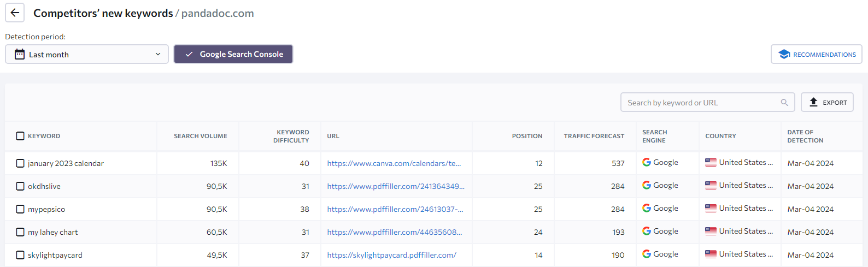Check the january 2023 calendar row
Viewport: 868px width, 267px height.
[20, 163]
